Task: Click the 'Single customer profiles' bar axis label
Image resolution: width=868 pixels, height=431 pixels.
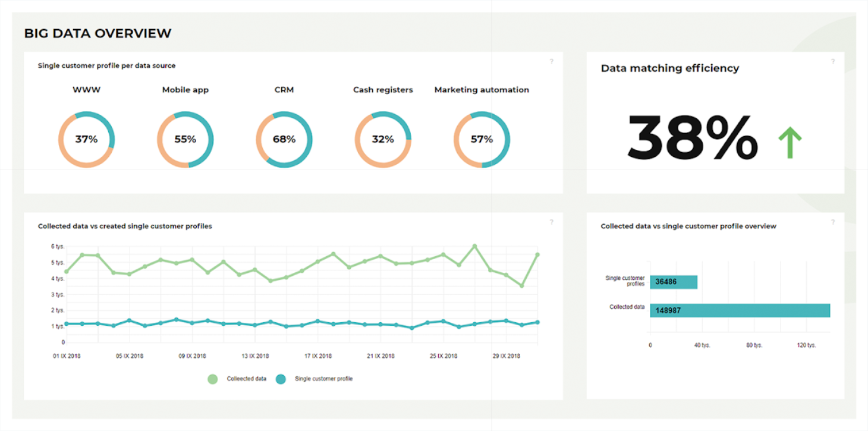Action: click(625, 281)
